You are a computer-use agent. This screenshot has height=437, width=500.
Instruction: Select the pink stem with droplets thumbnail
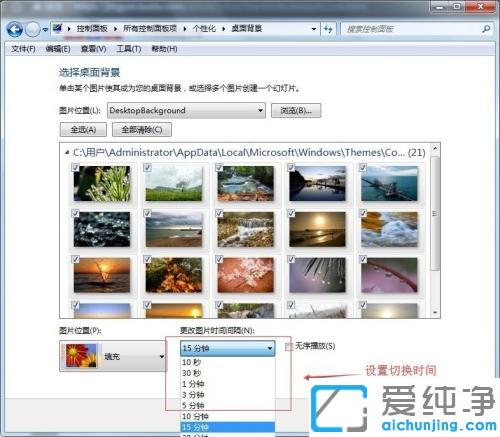[x=389, y=275]
